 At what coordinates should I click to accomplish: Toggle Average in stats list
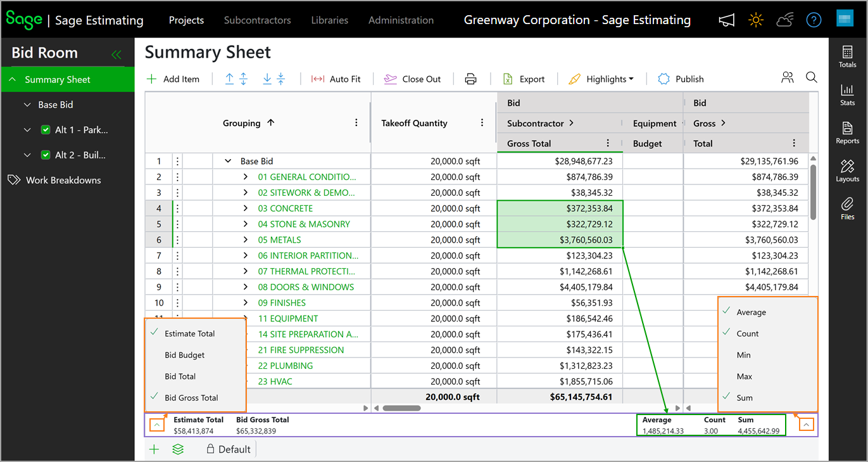[767, 312]
